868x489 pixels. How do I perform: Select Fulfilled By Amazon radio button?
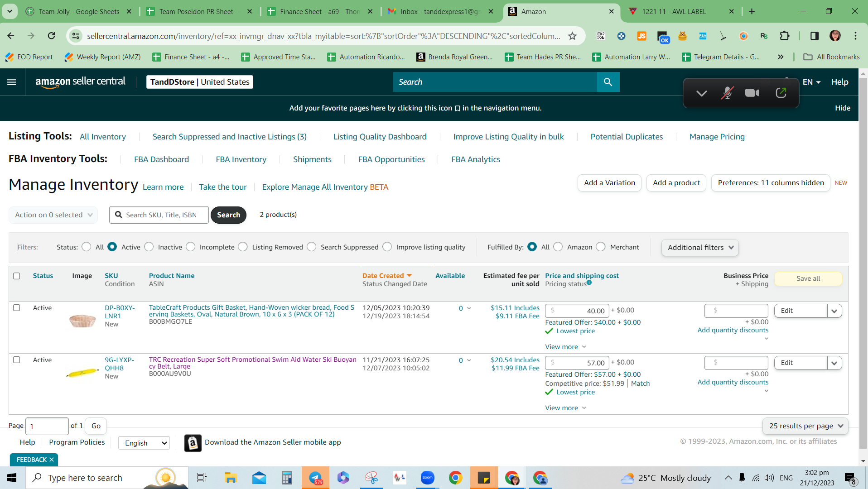[x=558, y=247]
